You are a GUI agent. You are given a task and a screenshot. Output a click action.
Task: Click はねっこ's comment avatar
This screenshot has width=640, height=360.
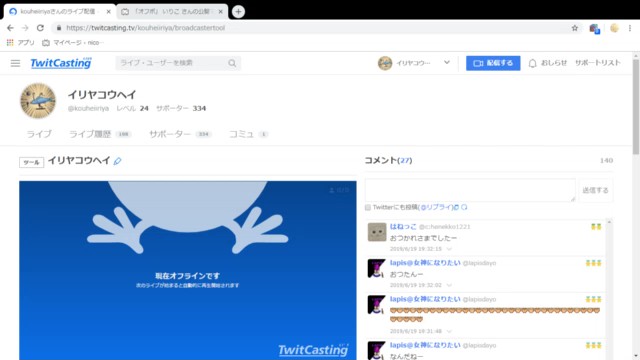[377, 232]
